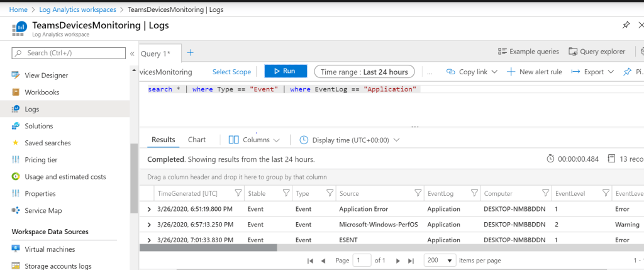Filter the TimeGenerated column

pos(238,193)
